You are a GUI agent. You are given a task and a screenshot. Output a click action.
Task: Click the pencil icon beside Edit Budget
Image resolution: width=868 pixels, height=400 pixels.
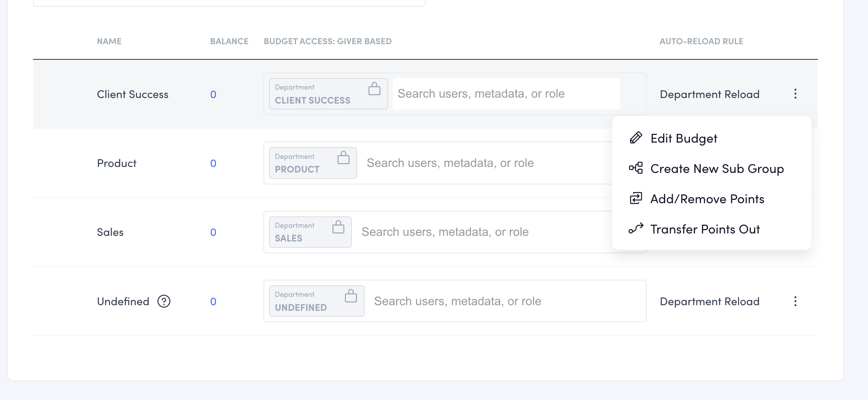pyautogui.click(x=635, y=137)
